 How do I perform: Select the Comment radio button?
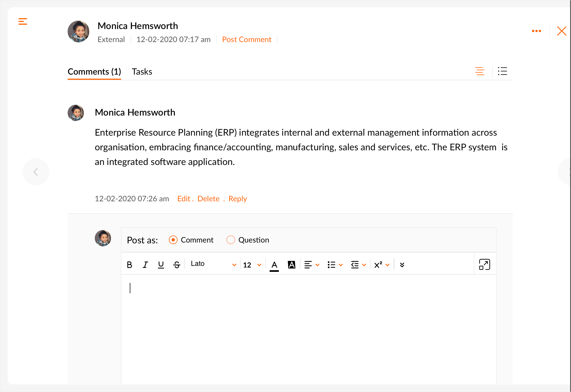coord(173,240)
